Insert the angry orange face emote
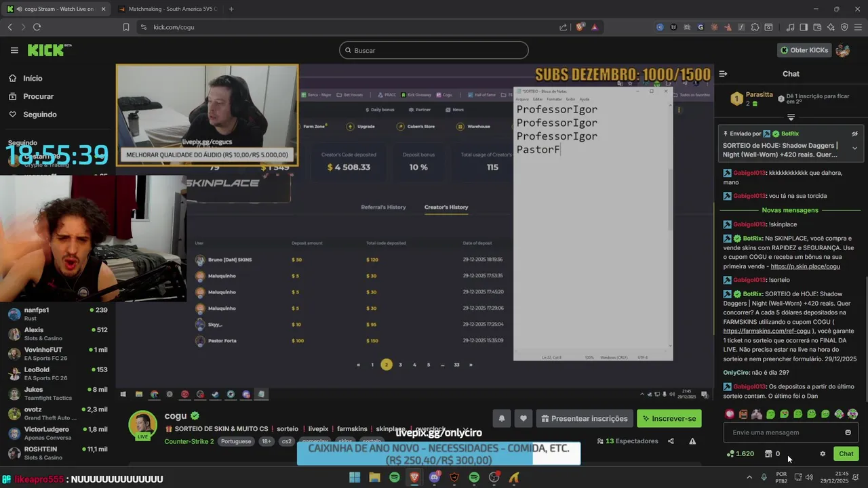The image size is (868, 488). (x=743, y=413)
